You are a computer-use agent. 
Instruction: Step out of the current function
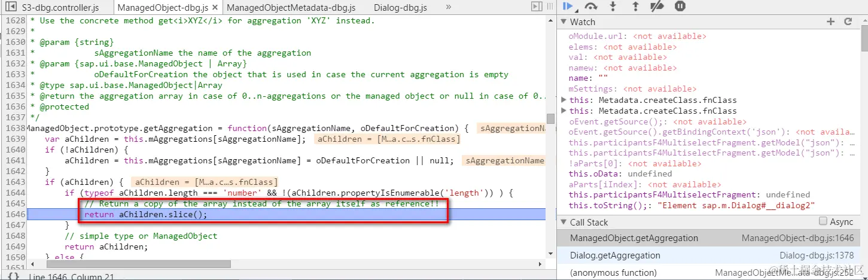pos(635,7)
